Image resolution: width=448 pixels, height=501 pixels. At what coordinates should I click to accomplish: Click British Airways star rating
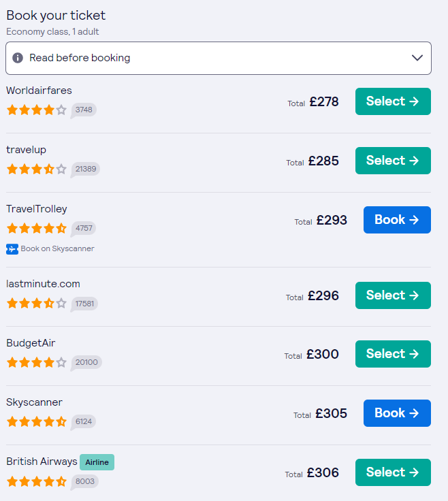tap(37, 481)
